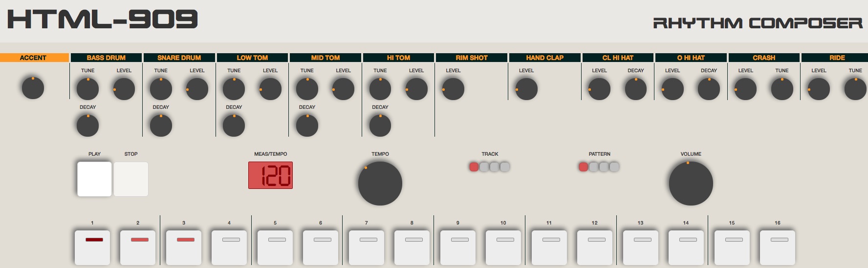Select the second PATTERN button
This screenshot has width=868, height=268.
(594, 167)
